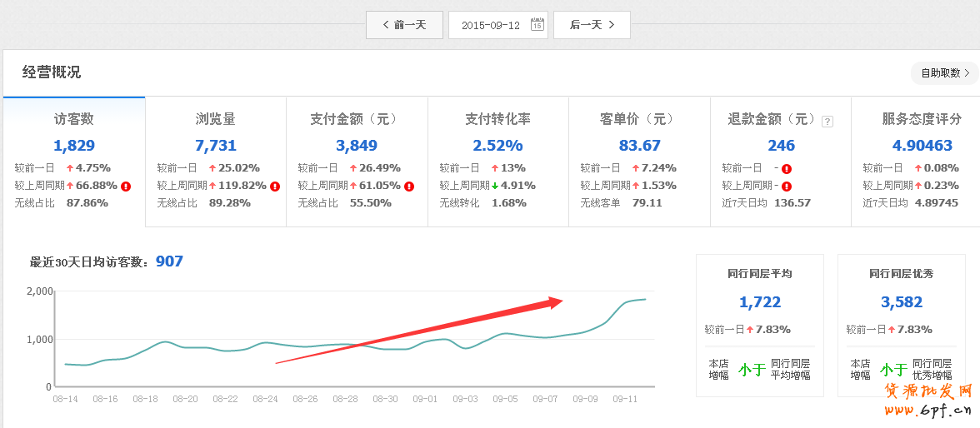980x428 pixels.
Task: Switch to the 浏览量 metric tab
Action: pos(216,119)
